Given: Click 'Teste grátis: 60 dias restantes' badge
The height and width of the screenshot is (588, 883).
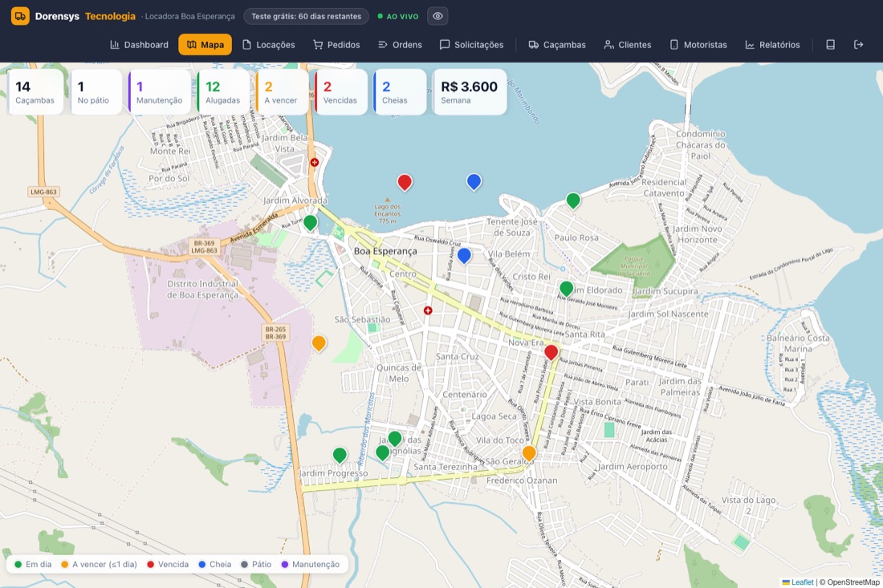Looking at the screenshot, I should 307,16.
